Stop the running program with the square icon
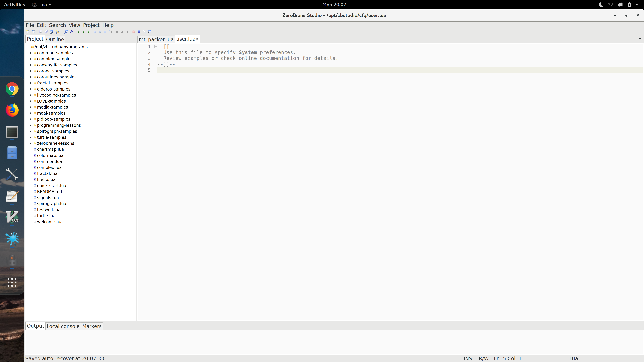644x362 pixels. click(95, 32)
